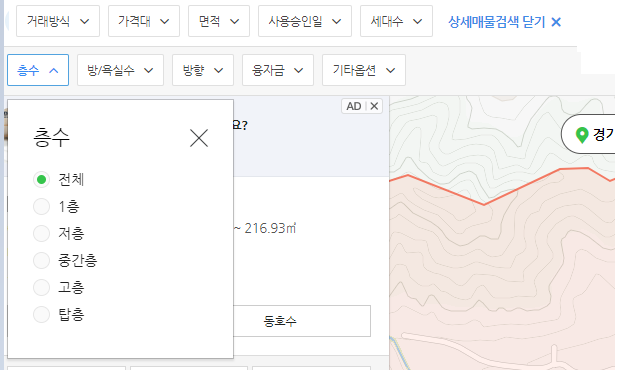Select the 1층 radio button
The height and width of the screenshot is (370, 636).
point(41,207)
